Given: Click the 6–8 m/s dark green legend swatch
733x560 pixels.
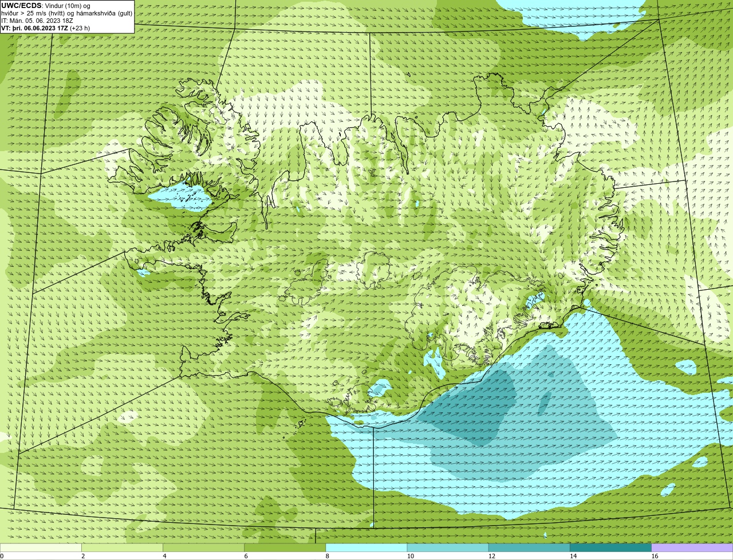Looking at the screenshot, I should [285, 547].
